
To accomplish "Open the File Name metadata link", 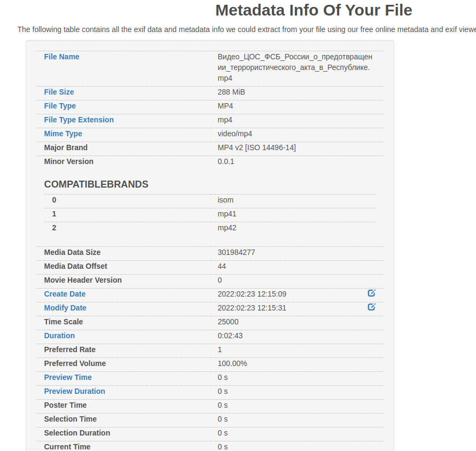I will tap(61, 57).
